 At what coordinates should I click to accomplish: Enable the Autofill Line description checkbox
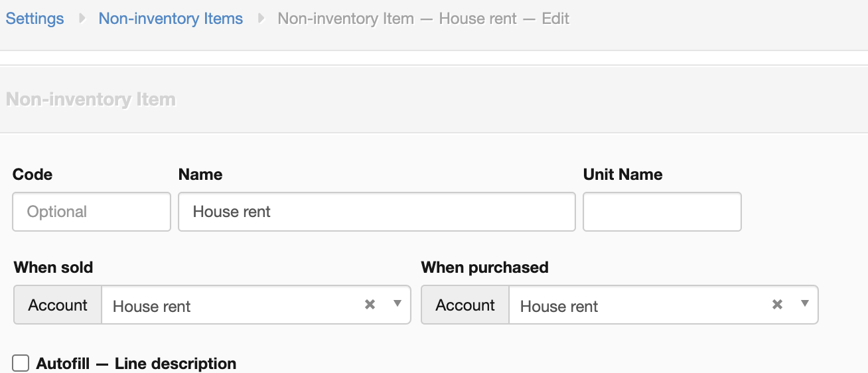pos(21,364)
